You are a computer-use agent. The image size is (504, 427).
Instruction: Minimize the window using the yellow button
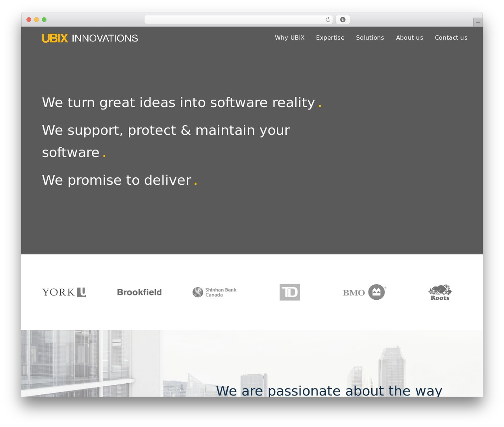coord(37,20)
